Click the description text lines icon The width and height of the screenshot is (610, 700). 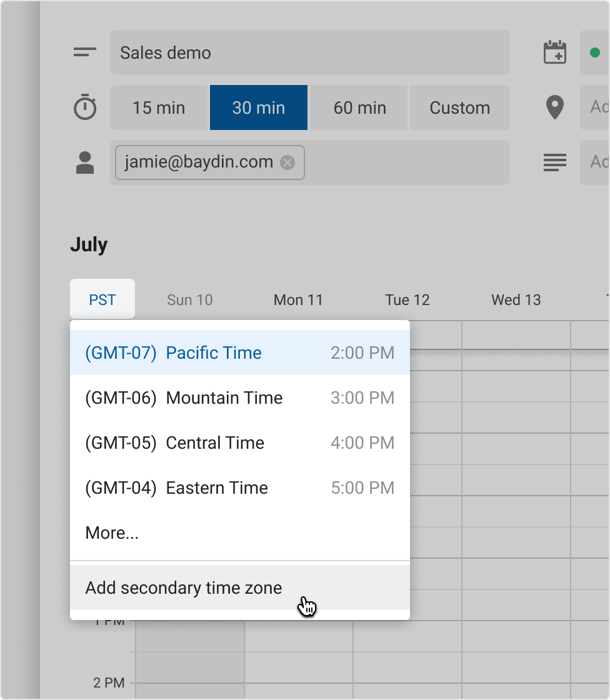[554, 162]
